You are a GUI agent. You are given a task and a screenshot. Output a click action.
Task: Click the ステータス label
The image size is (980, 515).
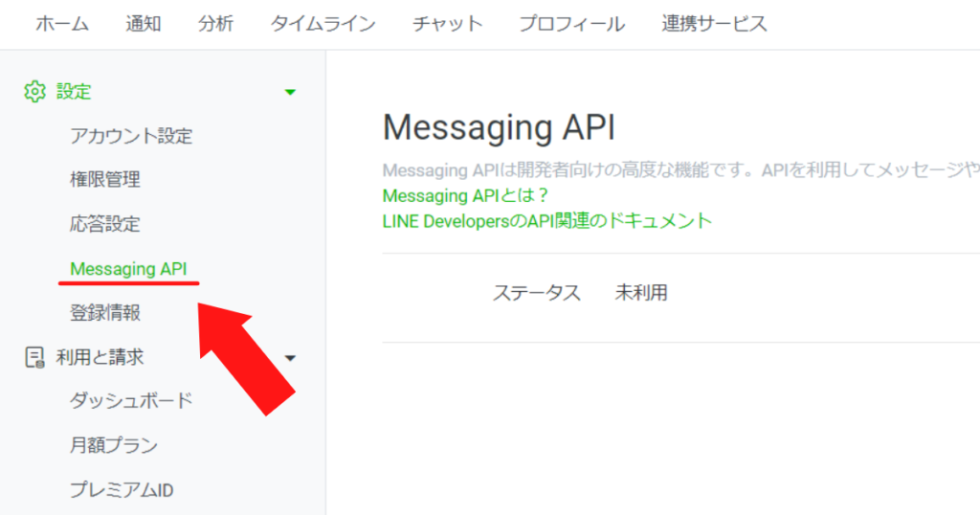pyautogui.click(x=537, y=293)
